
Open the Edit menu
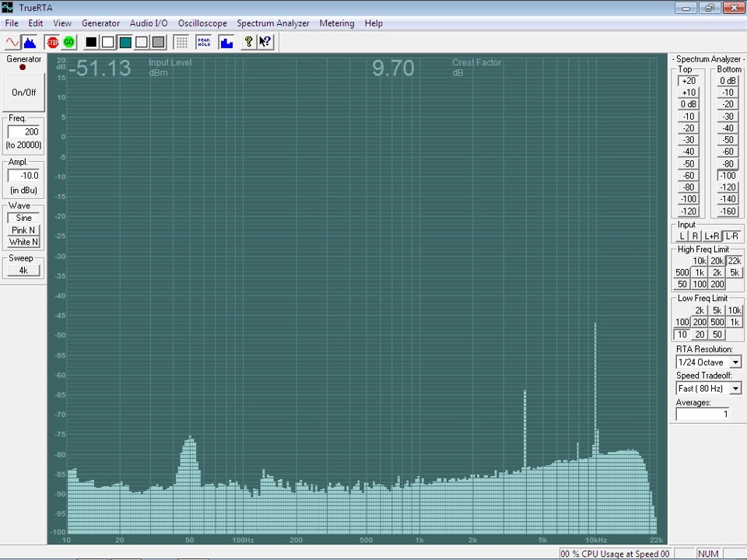pyautogui.click(x=36, y=23)
